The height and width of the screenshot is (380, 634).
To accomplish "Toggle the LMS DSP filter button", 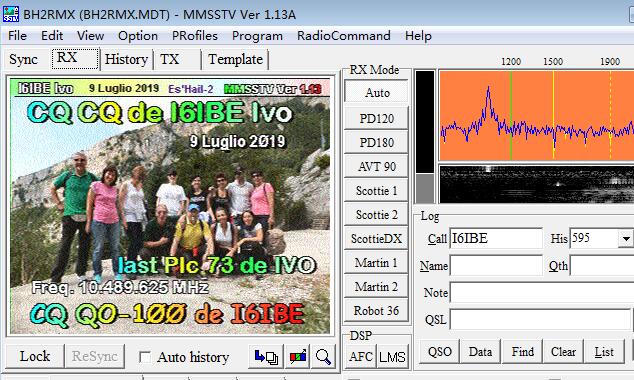I will (x=392, y=357).
